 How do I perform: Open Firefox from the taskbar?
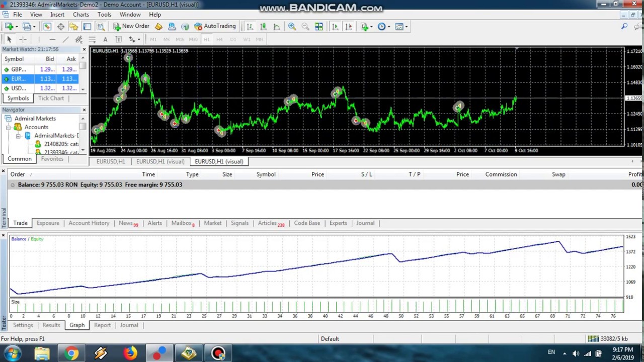pyautogui.click(x=130, y=353)
